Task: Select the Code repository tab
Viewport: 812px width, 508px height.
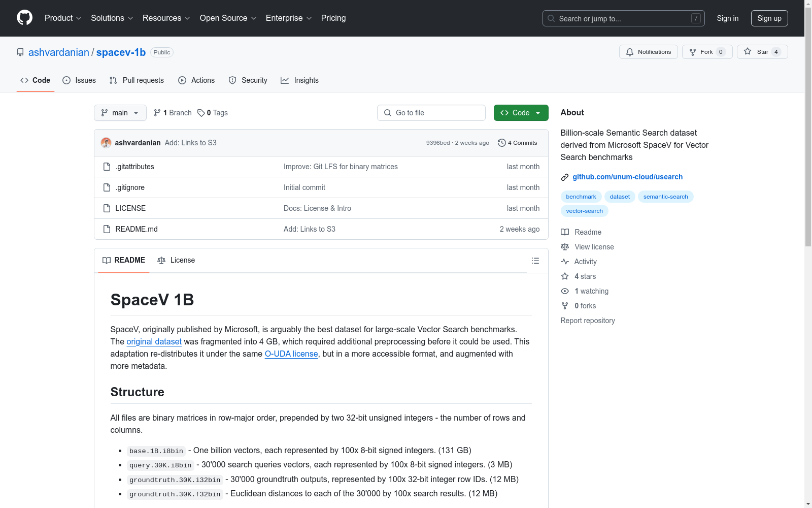Action: click(x=36, y=80)
